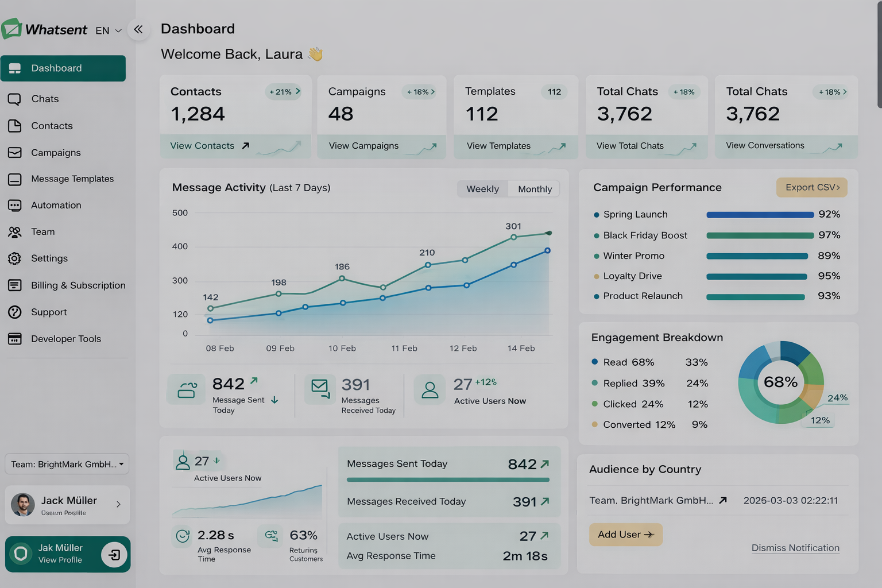Open Settings using the gear icon
The image size is (882, 588).
click(14, 258)
